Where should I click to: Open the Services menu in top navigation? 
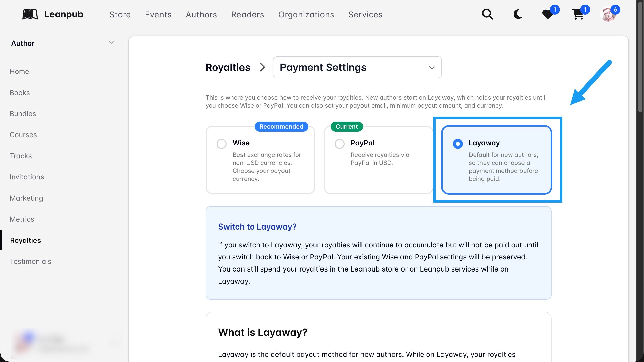click(365, 15)
